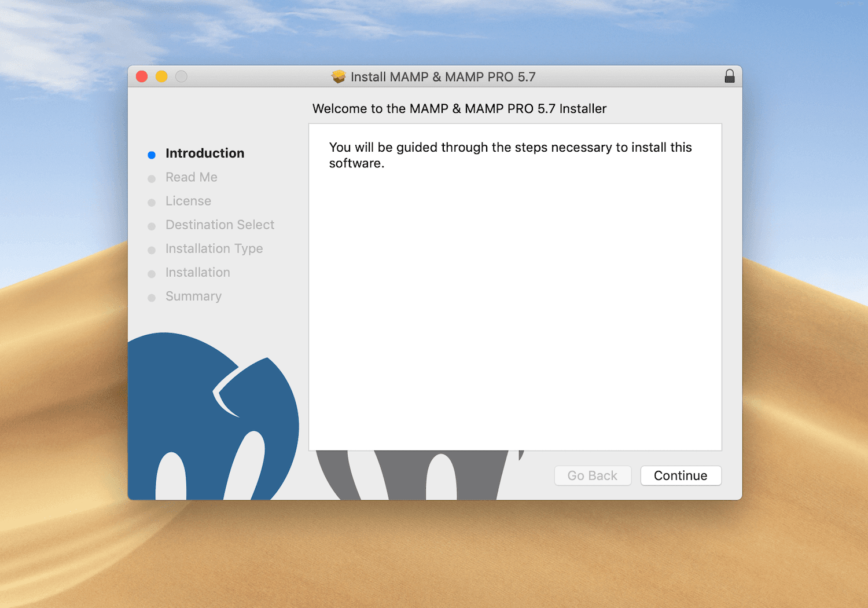
Task: Click the gray dot beside Read Me
Action: click(x=152, y=178)
